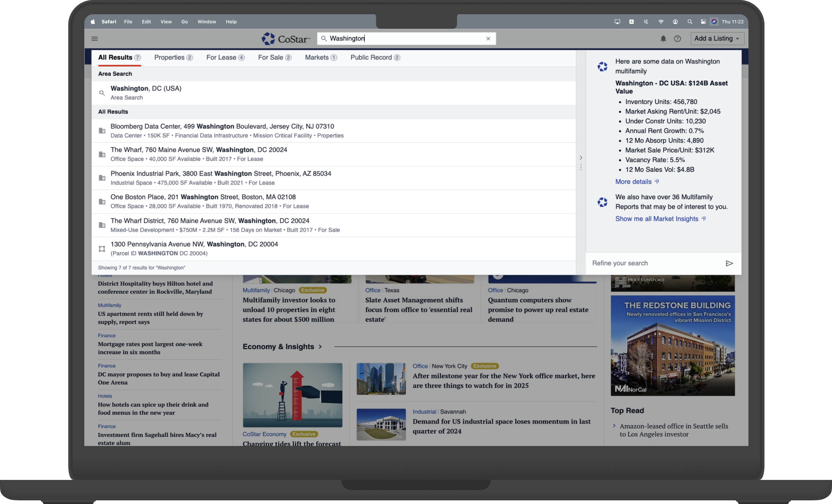Click the Wi-Fi status icon
Image resolution: width=832 pixels, height=504 pixels.
click(x=660, y=22)
